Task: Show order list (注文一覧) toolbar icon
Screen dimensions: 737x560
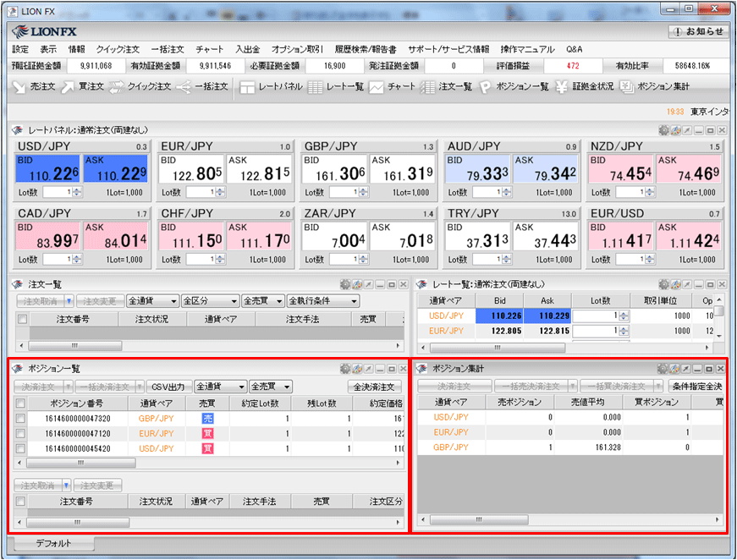Action: (x=427, y=87)
